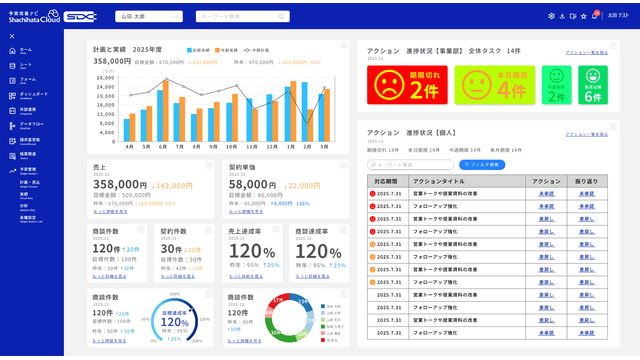Click corner icon of 進捗状況【個人】 panel
The image size is (640, 360).
pyautogui.click(x=613, y=127)
